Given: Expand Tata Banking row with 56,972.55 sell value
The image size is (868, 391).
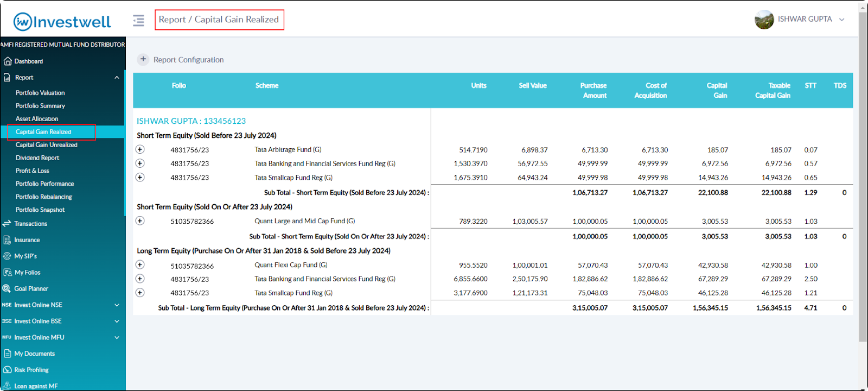Looking at the screenshot, I should coord(140,163).
